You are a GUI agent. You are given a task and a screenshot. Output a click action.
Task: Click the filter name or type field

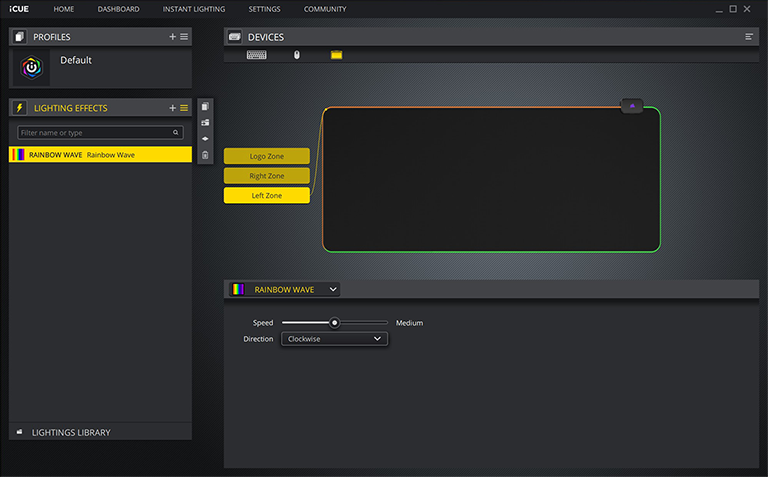coord(100,132)
